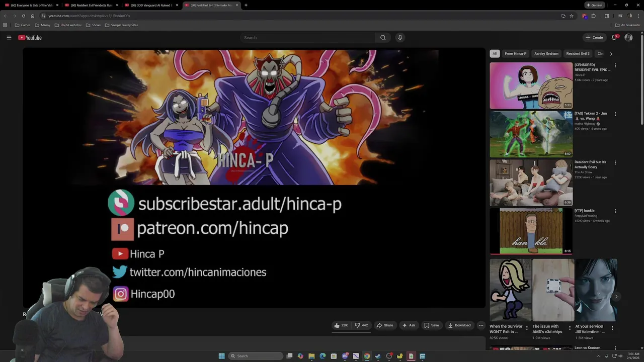The width and height of the screenshot is (644, 362).
Task: Open Gemini in Chrome
Action: pos(594,5)
